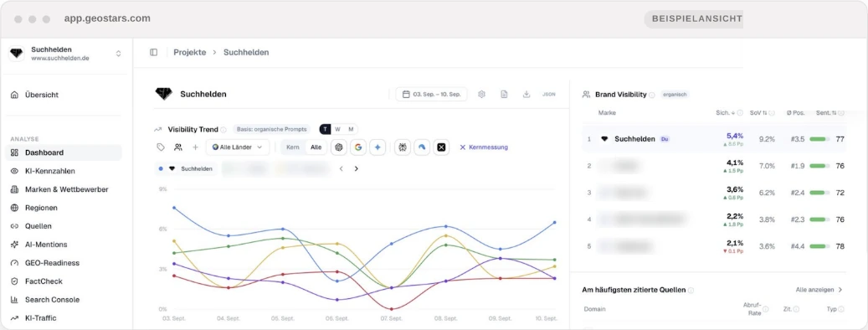Toggle the Suchhelden legend chip
Viewport: 868px width, 330px height.
click(186, 168)
